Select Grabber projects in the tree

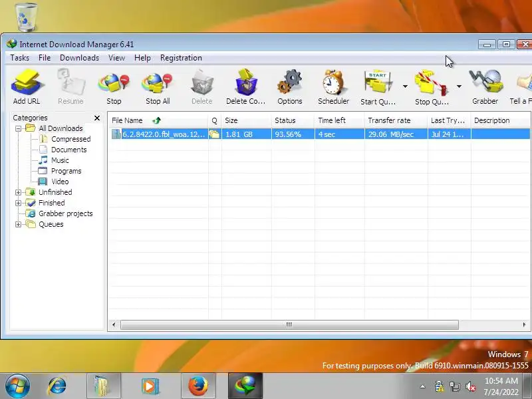[65, 213]
